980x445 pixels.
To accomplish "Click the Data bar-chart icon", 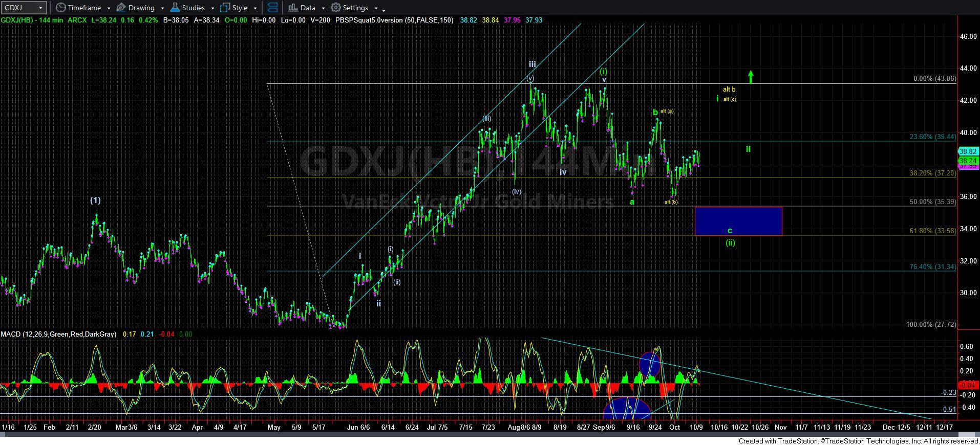I will click(x=293, y=8).
